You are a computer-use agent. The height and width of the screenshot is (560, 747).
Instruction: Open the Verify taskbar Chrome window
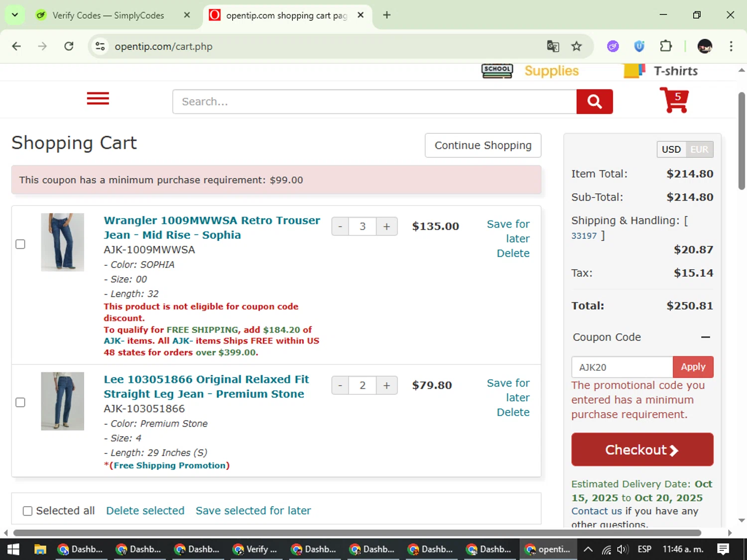coord(255,549)
